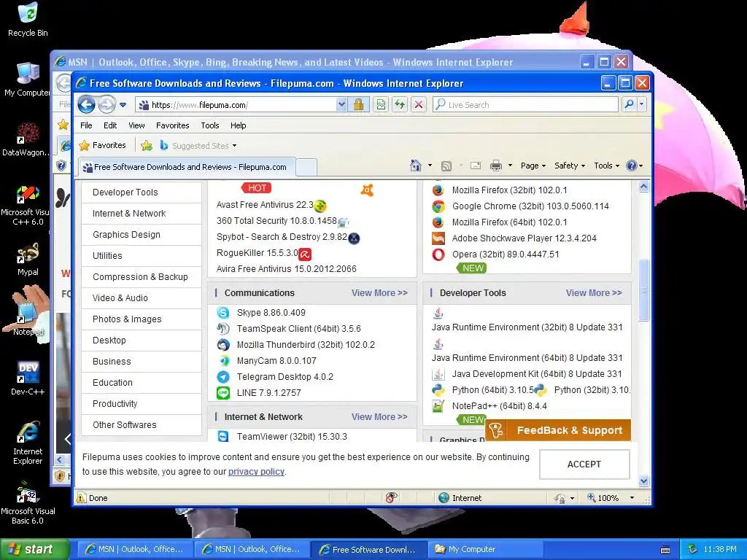747x560 pixels.
Task: Open a new blank tab
Action: click(x=306, y=168)
